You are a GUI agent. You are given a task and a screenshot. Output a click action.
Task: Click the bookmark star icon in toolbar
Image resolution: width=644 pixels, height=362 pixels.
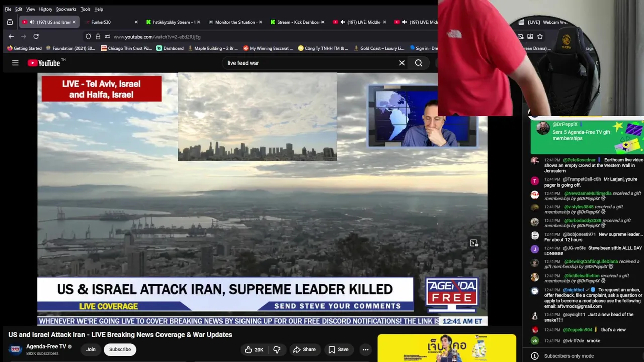coord(540,37)
